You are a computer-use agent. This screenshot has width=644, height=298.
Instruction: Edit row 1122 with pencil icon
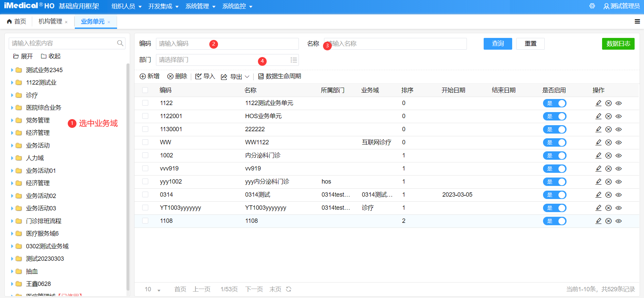(x=598, y=103)
